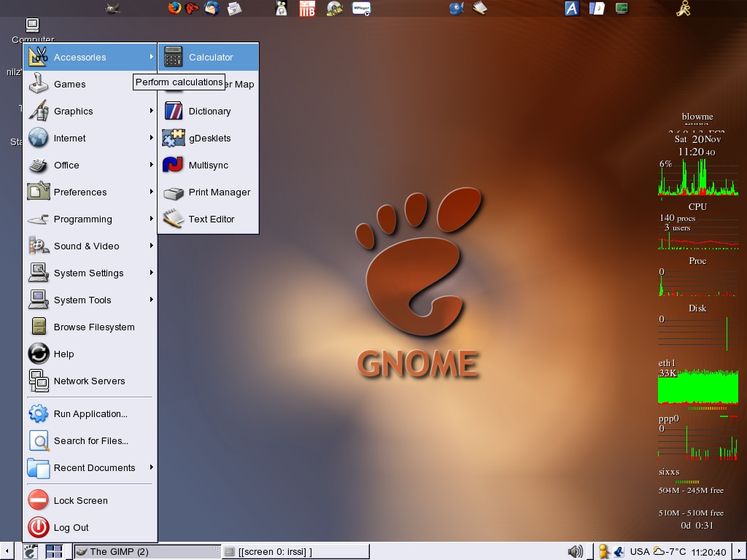Click the left panel hide arrow button
The width and height of the screenshot is (747, 560).
[7, 551]
